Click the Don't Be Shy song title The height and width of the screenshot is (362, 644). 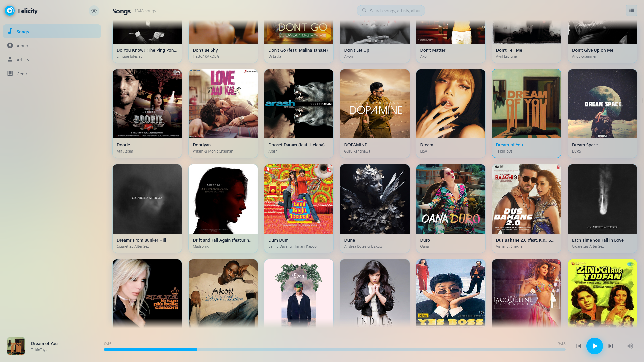point(205,50)
